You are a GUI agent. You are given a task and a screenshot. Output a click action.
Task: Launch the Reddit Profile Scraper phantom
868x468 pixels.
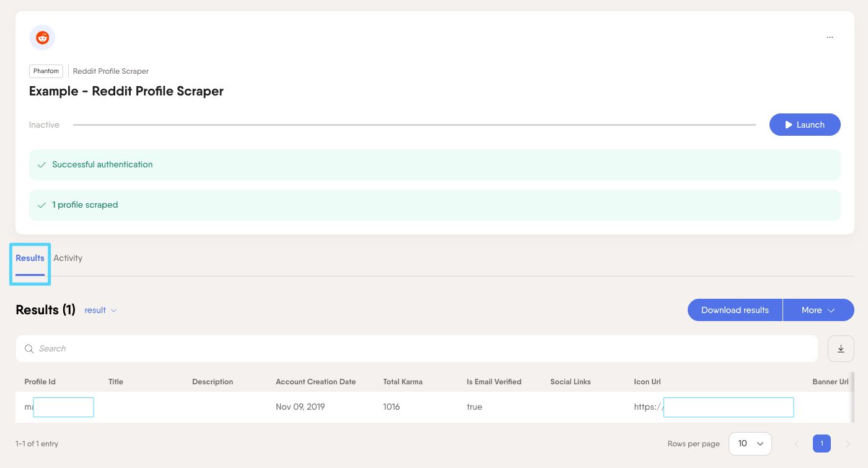[x=805, y=125]
